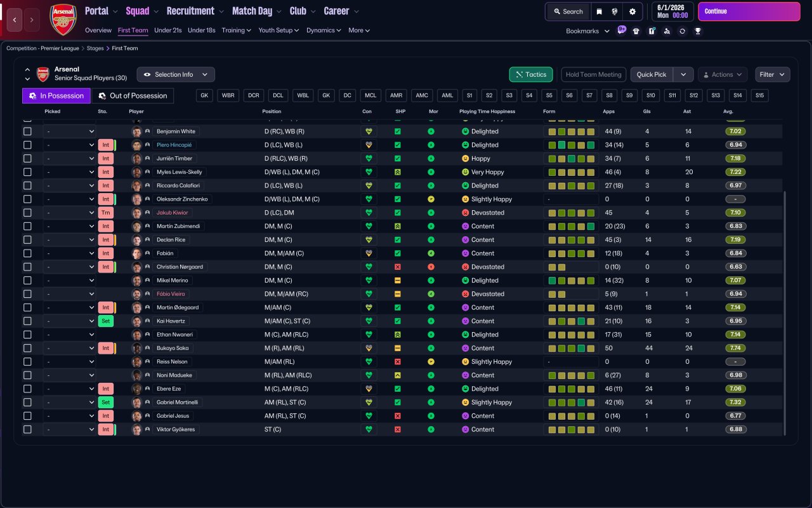Screen dimensions: 812x508
Task: Select the S1 substitute slot button
Action: (x=469, y=95)
